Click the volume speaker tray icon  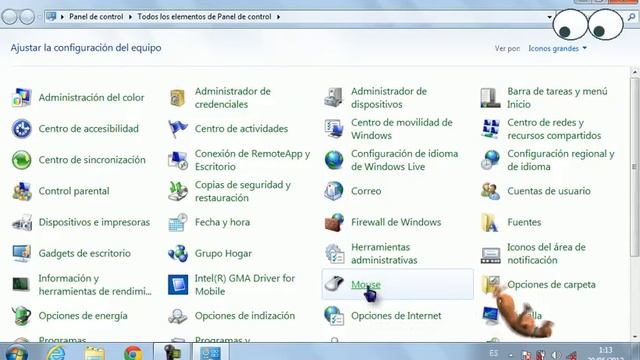click(556, 355)
